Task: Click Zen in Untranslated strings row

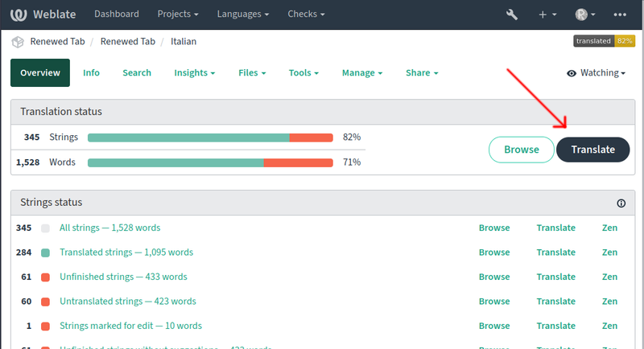Action: point(610,302)
